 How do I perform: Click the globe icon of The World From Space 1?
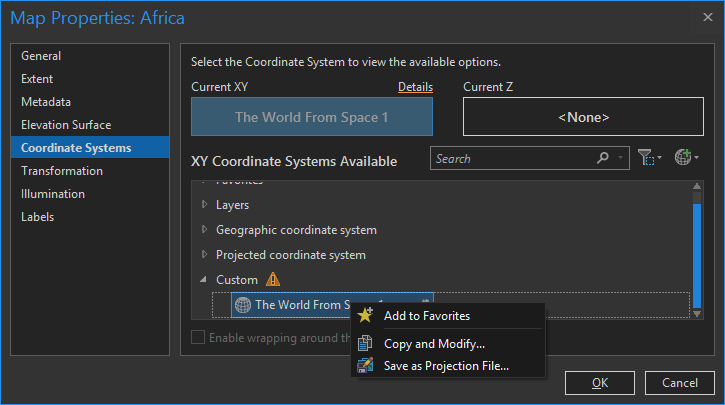click(243, 305)
